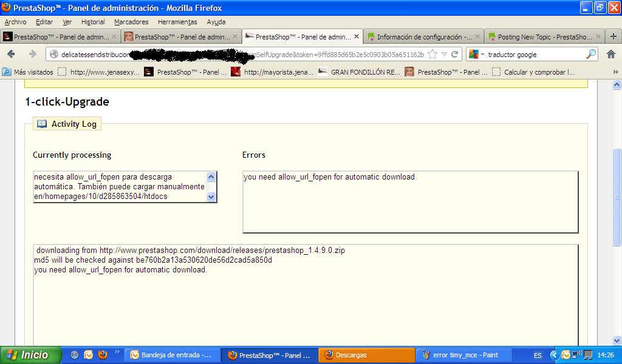Screen dimensions: 622x364
Task: Open GRAN FONDILLÓN RE bookmark
Action: pos(360,72)
